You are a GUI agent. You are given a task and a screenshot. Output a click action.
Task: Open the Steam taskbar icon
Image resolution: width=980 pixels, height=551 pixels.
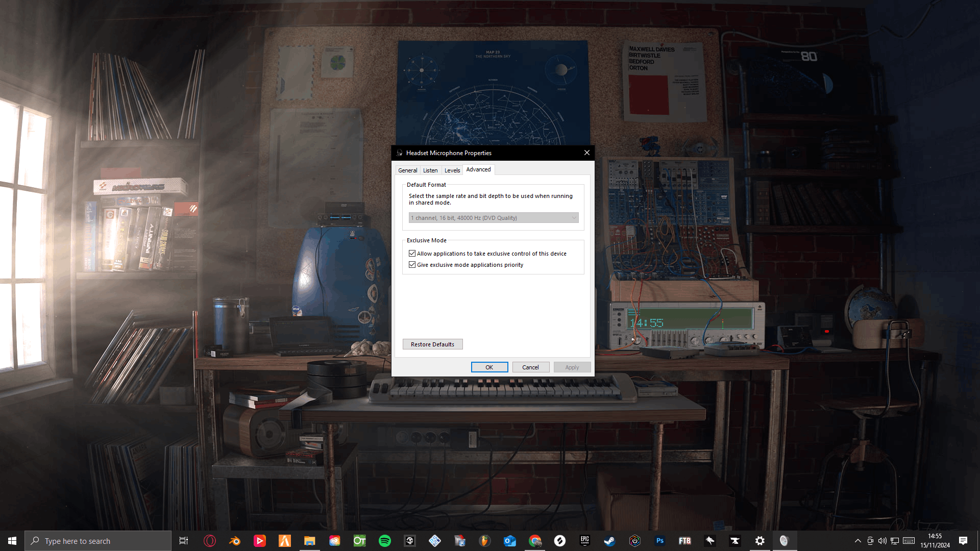tap(609, 541)
